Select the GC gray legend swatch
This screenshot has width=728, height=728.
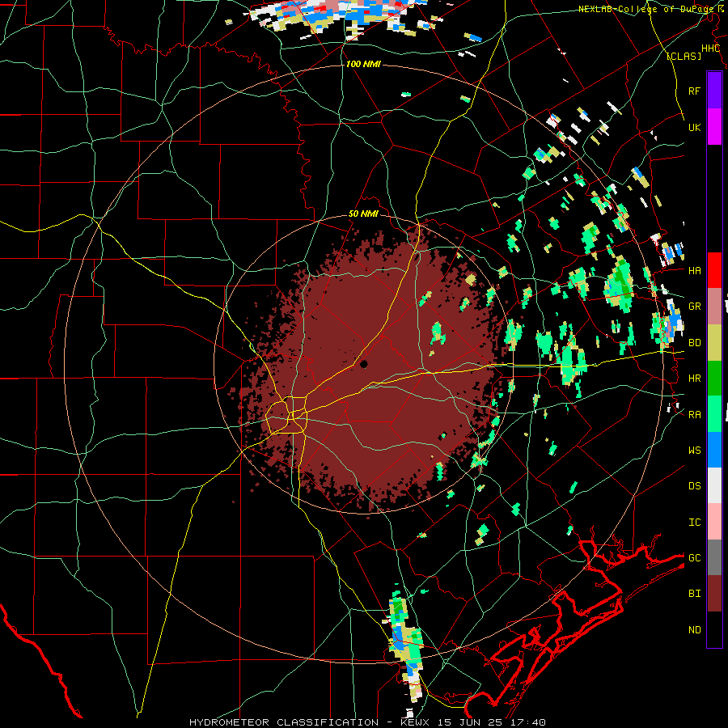coord(714,557)
